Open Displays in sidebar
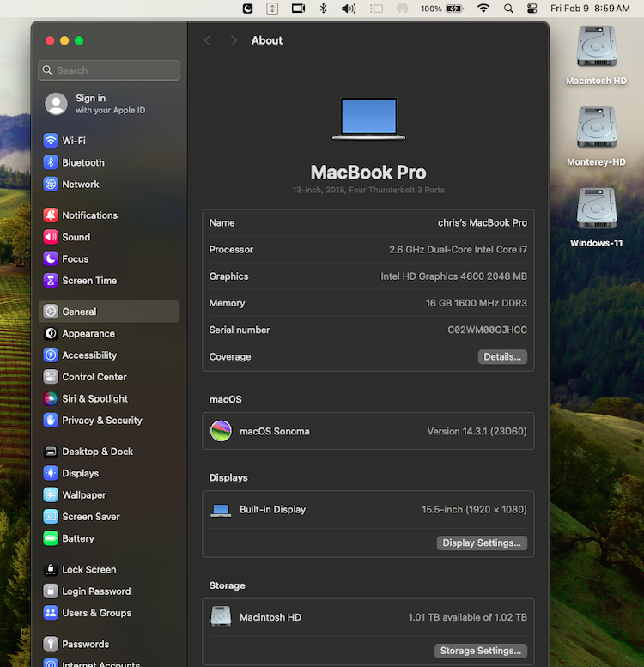644x667 pixels. tap(109, 473)
